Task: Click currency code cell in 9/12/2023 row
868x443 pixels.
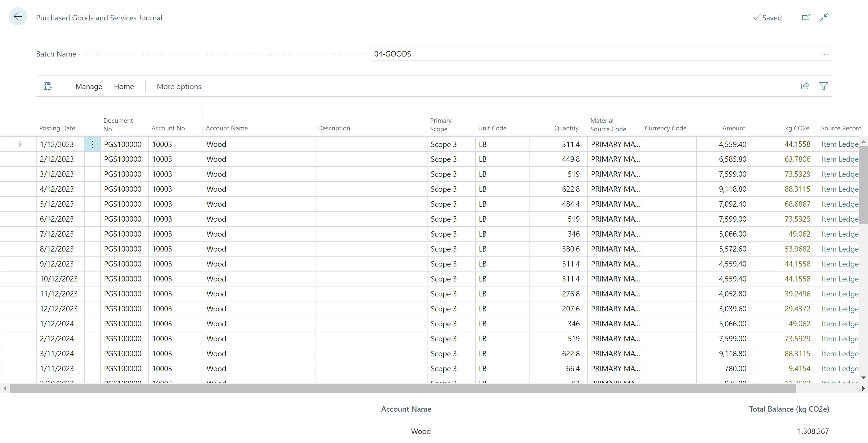Action: 669,264
